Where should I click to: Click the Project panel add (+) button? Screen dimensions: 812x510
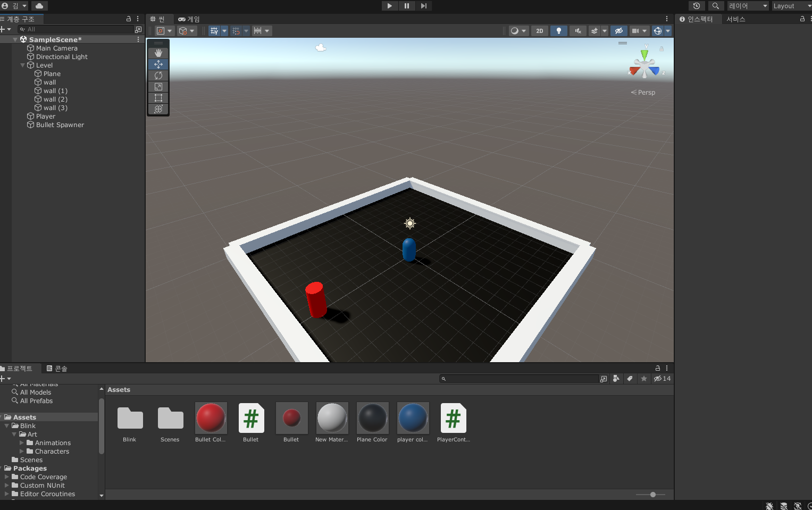[5, 379]
